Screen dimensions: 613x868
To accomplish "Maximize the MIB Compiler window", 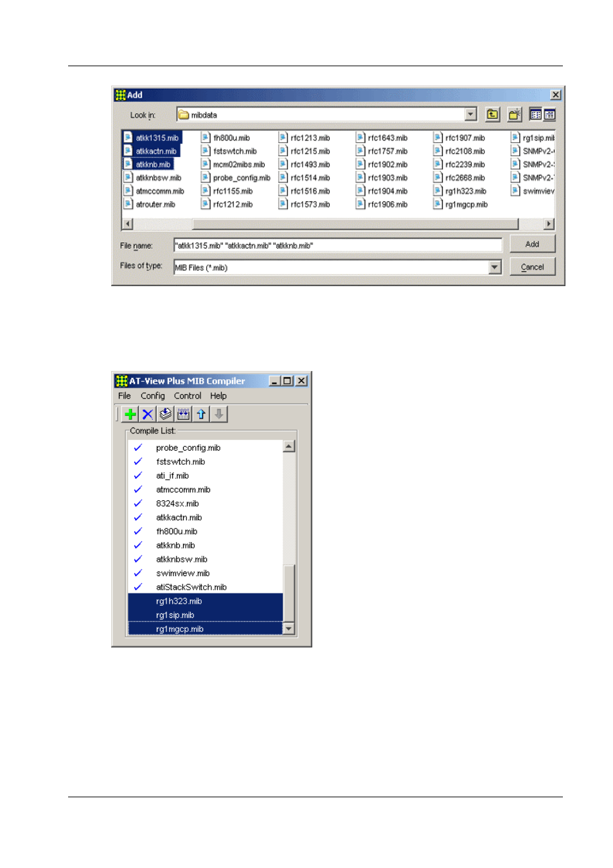I will pos(287,381).
